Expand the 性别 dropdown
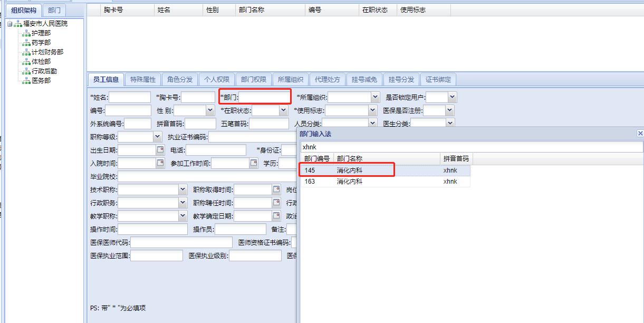The height and width of the screenshot is (323, 644). 209,110
